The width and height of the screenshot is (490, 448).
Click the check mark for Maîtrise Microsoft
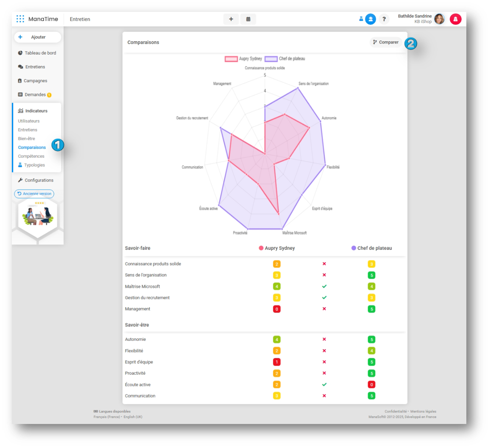coord(324,286)
